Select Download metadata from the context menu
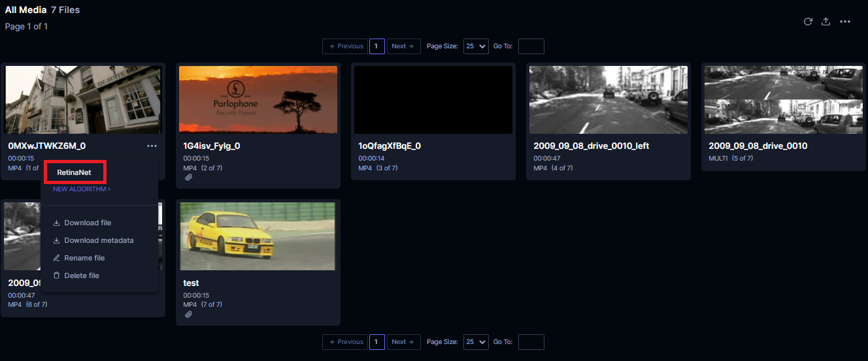 click(x=99, y=240)
